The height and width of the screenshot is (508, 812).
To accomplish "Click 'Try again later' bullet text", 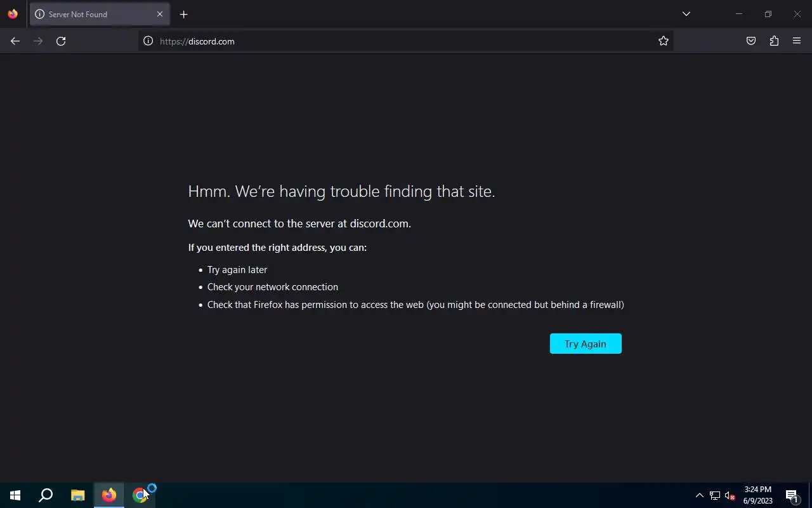I will [237, 270].
